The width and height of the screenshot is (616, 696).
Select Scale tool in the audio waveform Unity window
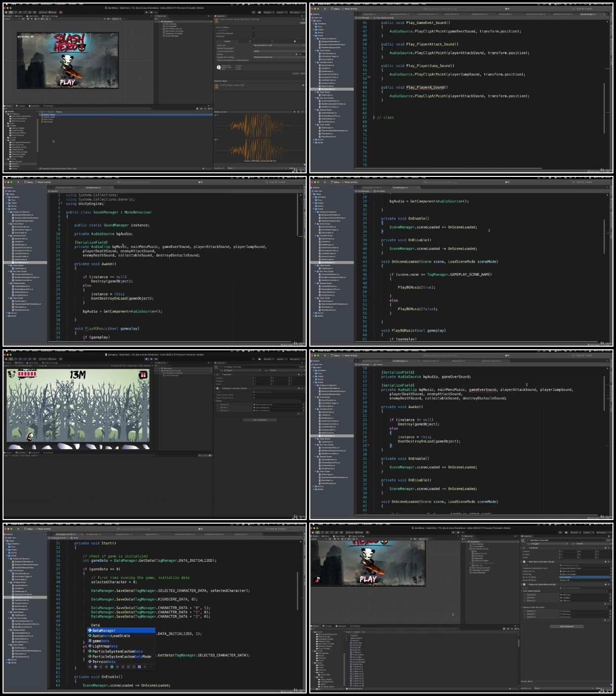(x=20, y=12)
